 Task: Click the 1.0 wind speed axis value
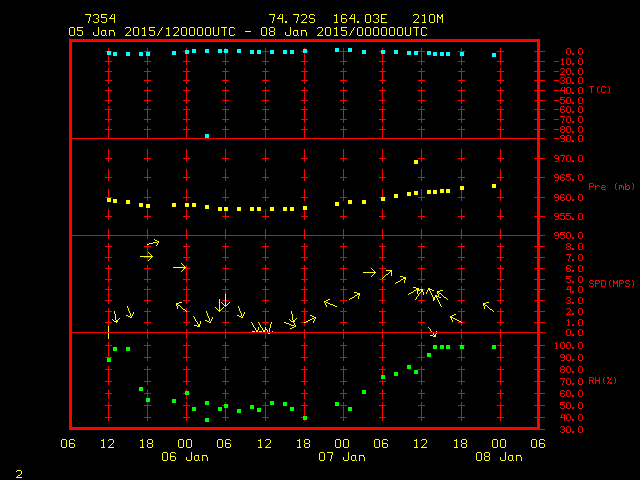(574, 322)
